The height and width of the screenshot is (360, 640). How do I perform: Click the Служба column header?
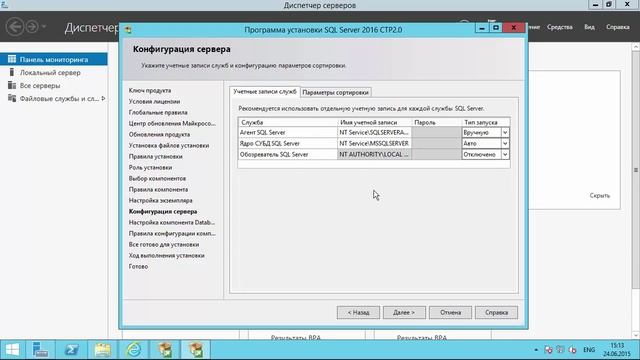pos(287,122)
